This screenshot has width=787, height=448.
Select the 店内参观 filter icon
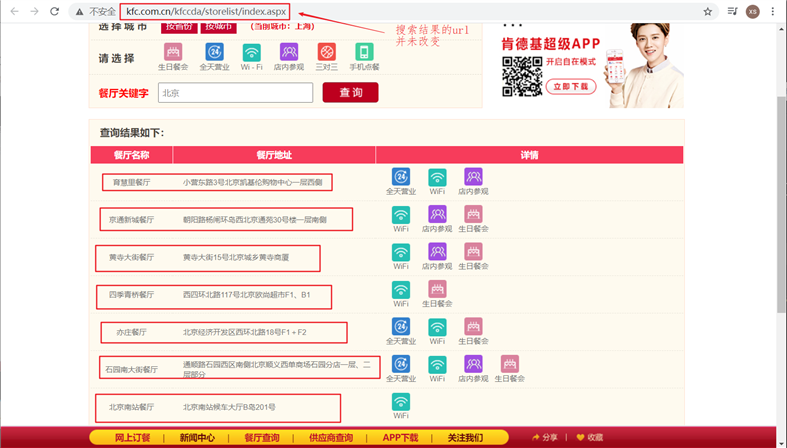289,51
